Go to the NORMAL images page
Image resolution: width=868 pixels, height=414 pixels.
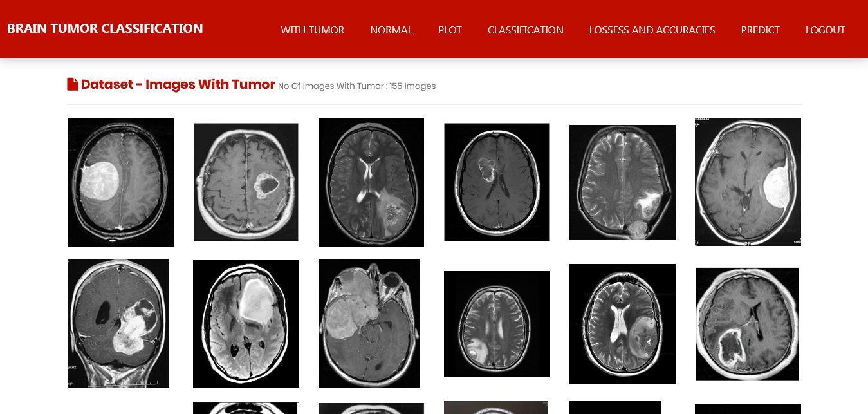coord(391,30)
